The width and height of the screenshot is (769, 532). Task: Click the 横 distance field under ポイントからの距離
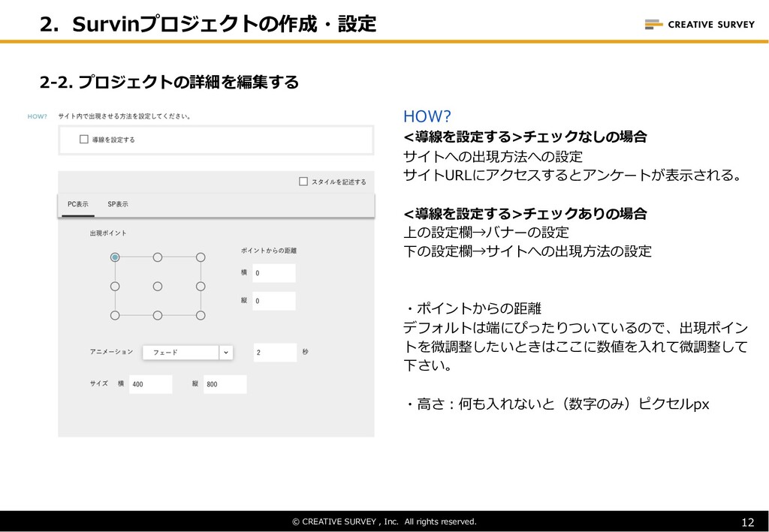click(274, 273)
